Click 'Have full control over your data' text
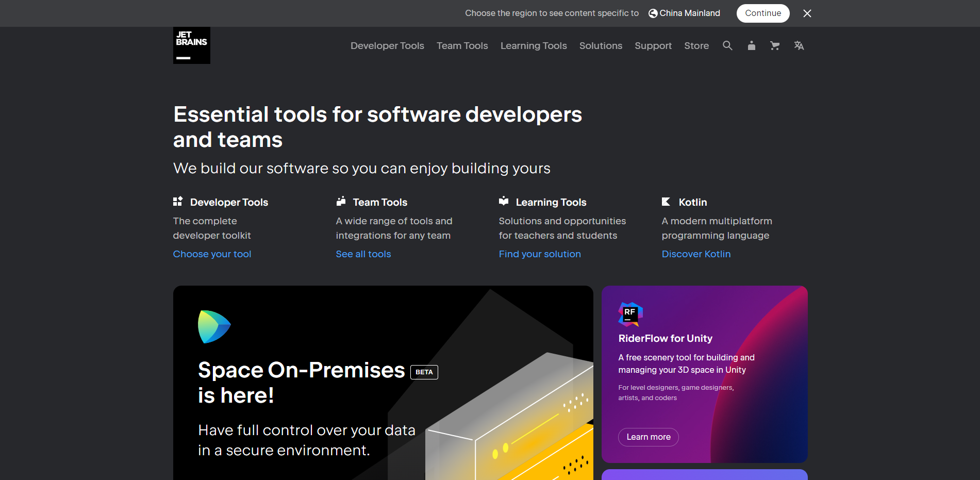The image size is (980, 480). click(x=307, y=440)
